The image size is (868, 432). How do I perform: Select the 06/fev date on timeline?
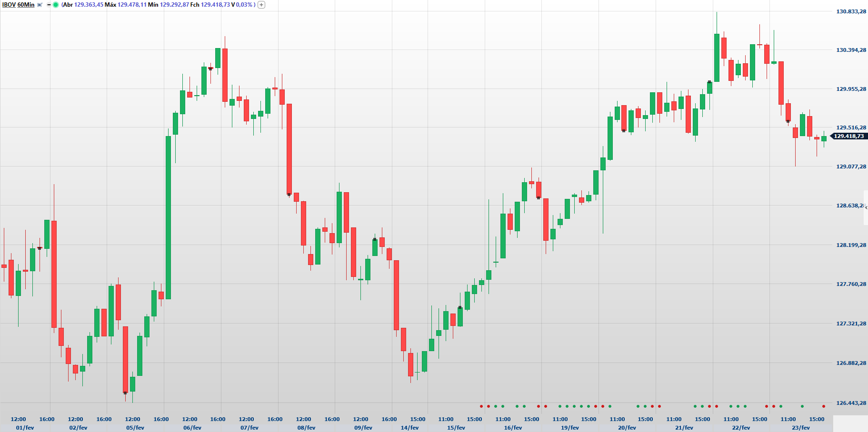pyautogui.click(x=192, y=428)
